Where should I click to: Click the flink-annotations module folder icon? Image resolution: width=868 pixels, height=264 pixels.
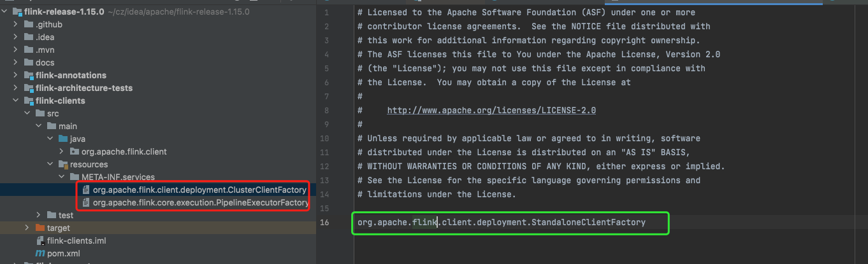pyautogui.click(x=29, y=75)
